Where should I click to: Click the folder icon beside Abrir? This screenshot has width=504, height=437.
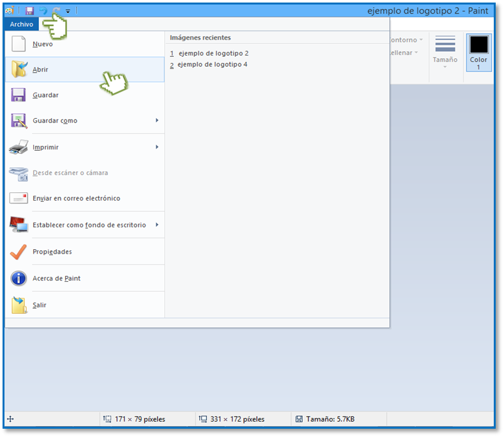click(19, 70)
